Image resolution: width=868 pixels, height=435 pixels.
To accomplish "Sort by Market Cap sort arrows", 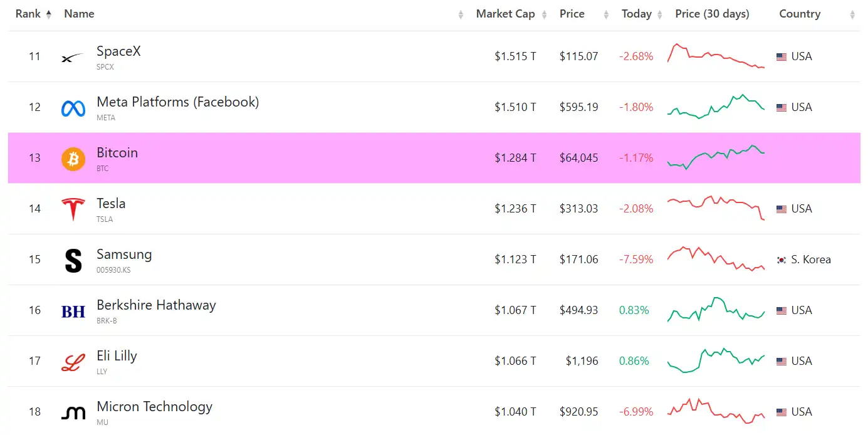I will tap(545, 14).
